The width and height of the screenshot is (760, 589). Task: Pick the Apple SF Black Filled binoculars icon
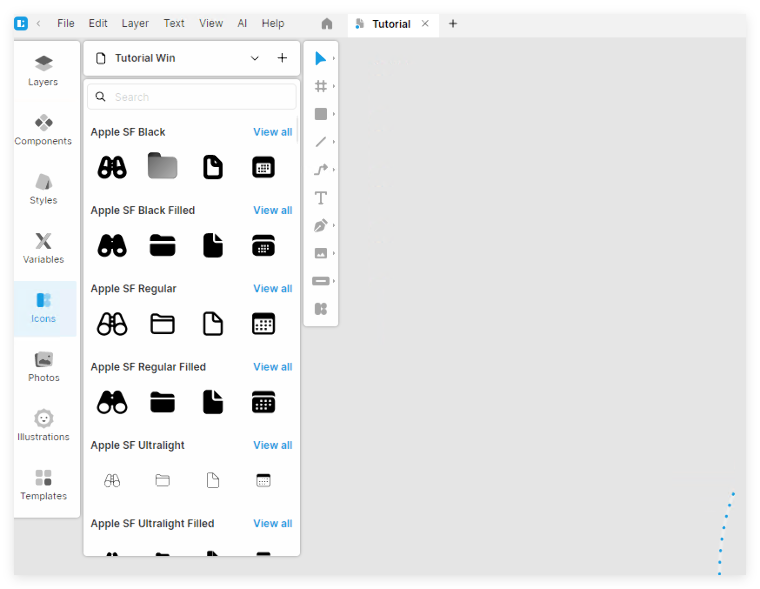[112, 246]
